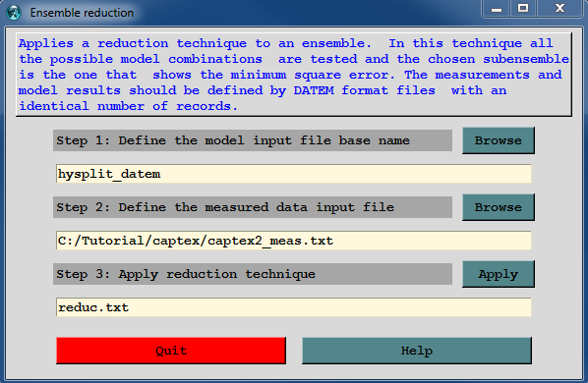Click the Step 2 measured data label
Image resolution: width=588 pixels, height=383 pixels.
click(253, 207)
